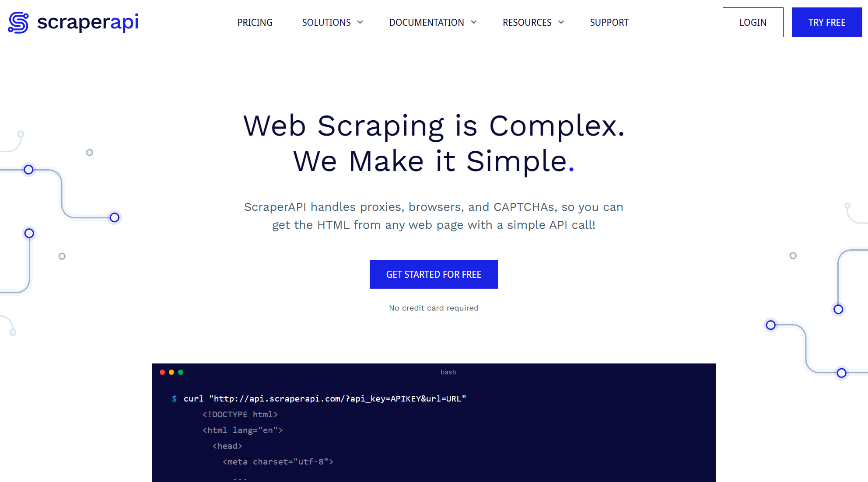This screenshot has width=868, height=482.
Task: Click GET STARTED FOR FREE button
Action: tap(434, 274)
